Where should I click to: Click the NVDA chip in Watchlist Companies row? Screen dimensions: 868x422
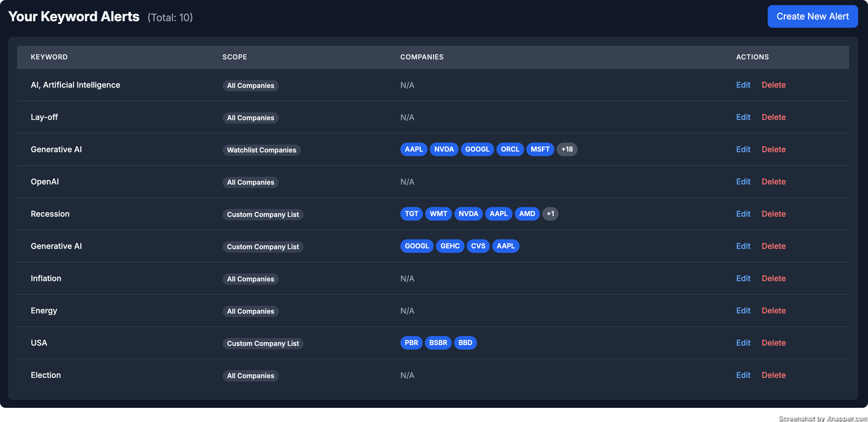point(444,149)
